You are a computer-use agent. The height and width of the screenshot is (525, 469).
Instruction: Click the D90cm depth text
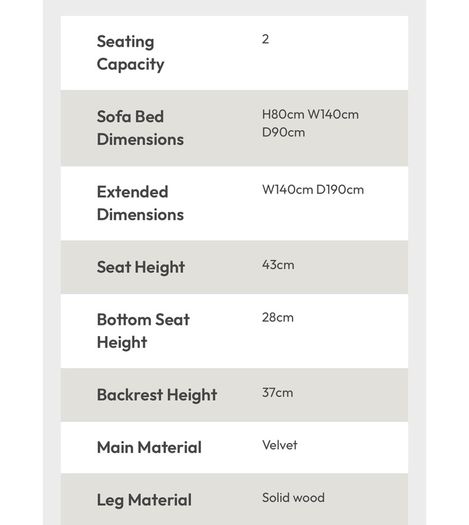[284, 132]
